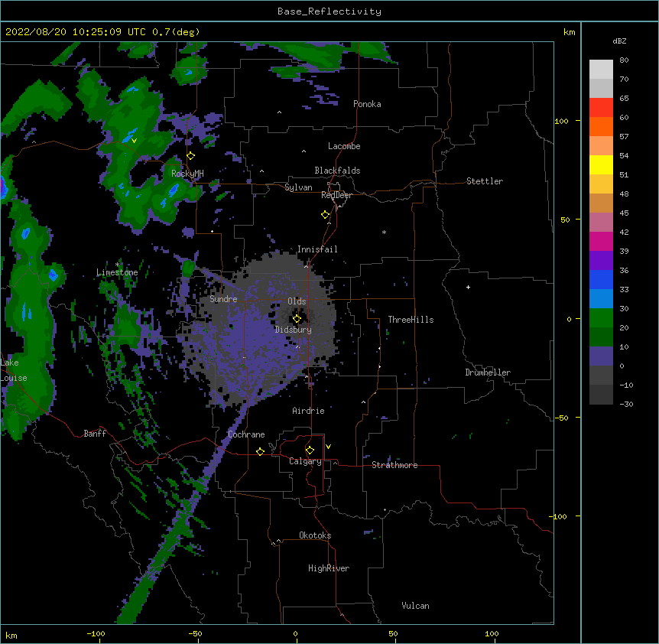This screenshot has height=644, width=659.
Task: Click the 10 dBZ purple legend swatch
Action: click(x=601, y=356)
